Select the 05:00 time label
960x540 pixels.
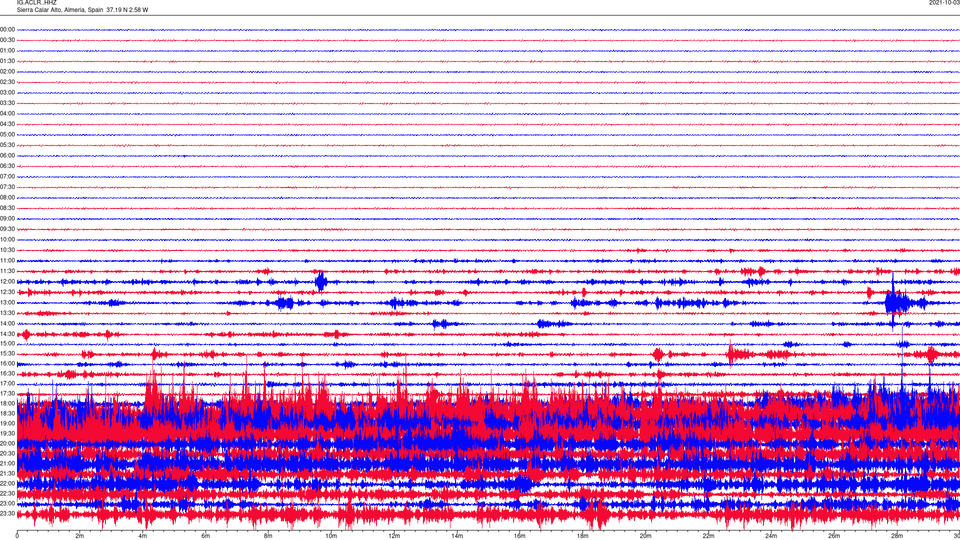[7, 135]
